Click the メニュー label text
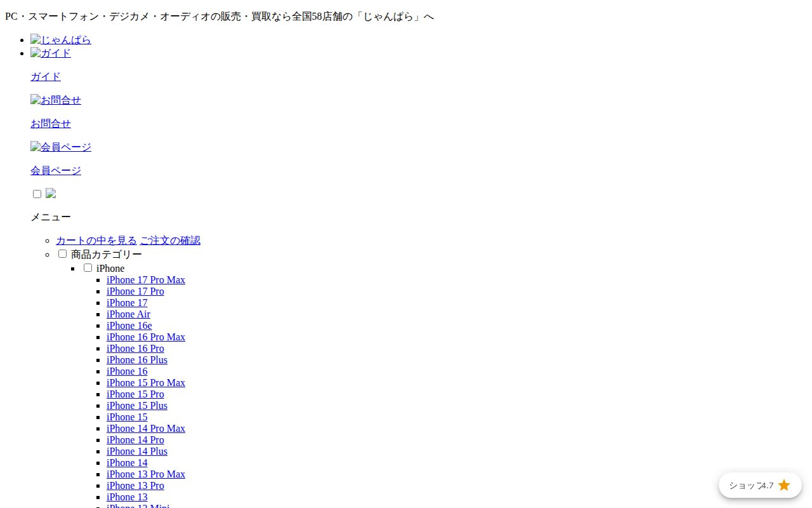Viewport: 812px width, 508px height. [51, 217]
